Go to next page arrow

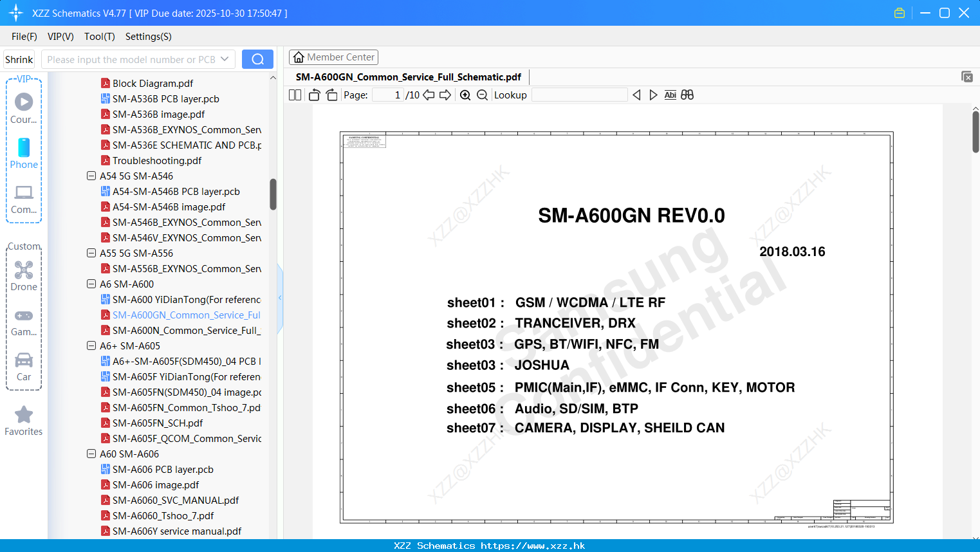(445, 95)
